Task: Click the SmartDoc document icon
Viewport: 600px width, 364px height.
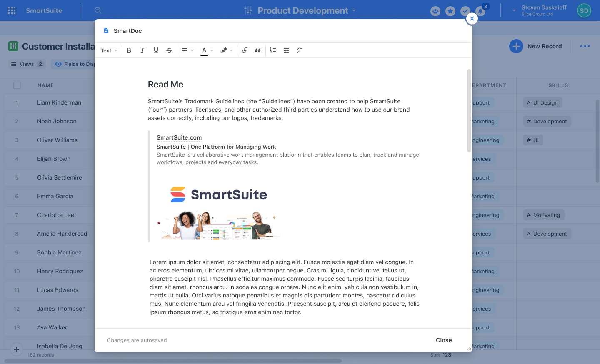Action: click(106, 31)
